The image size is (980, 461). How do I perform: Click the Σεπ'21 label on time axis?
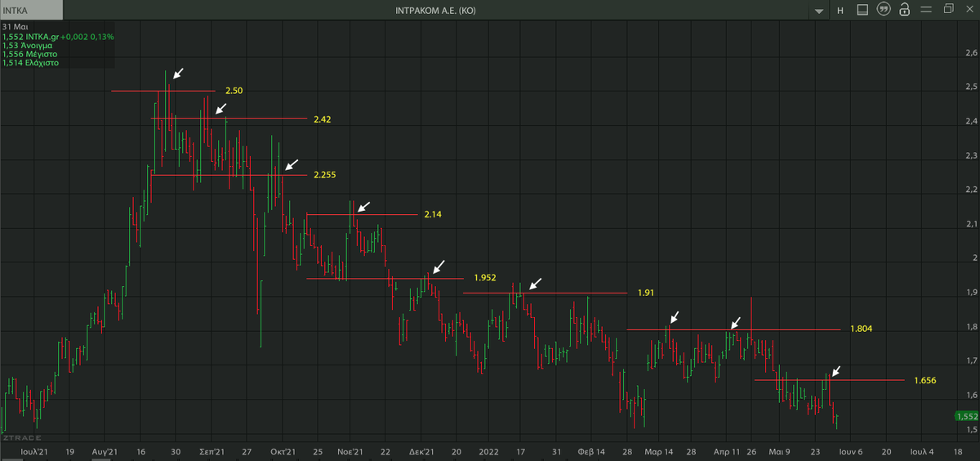tap(212, 450)
